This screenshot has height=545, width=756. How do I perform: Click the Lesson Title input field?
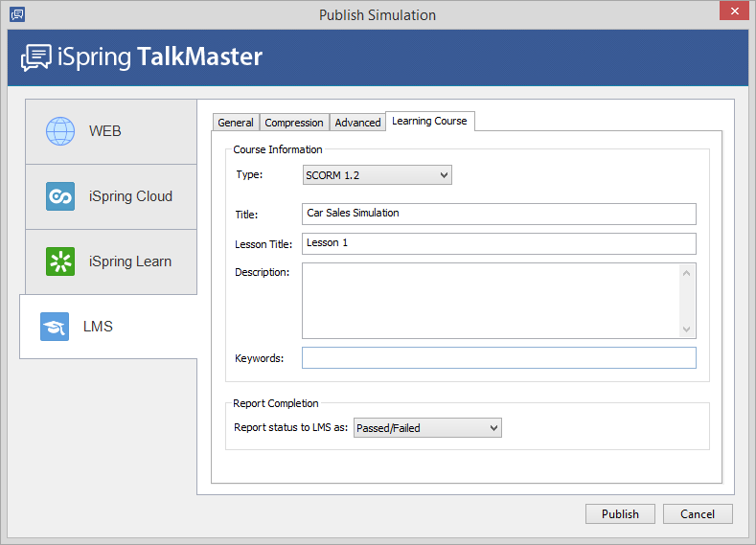pos(498,243)
